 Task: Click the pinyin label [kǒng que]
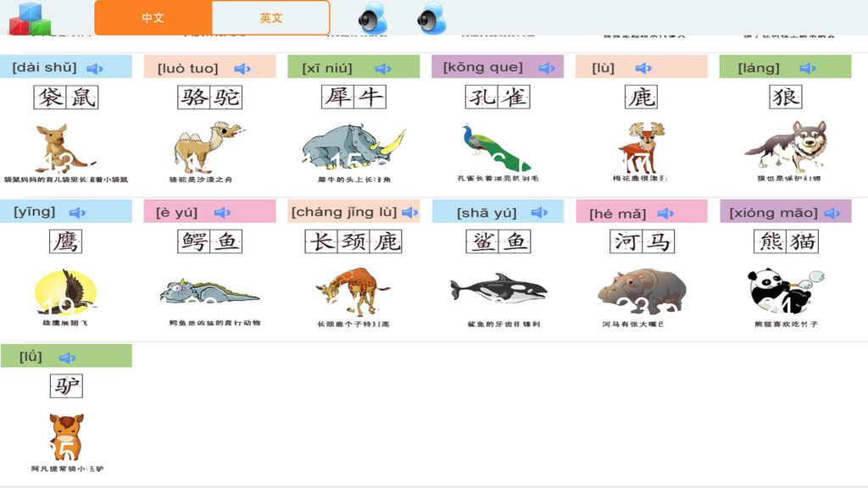(482, 68)
